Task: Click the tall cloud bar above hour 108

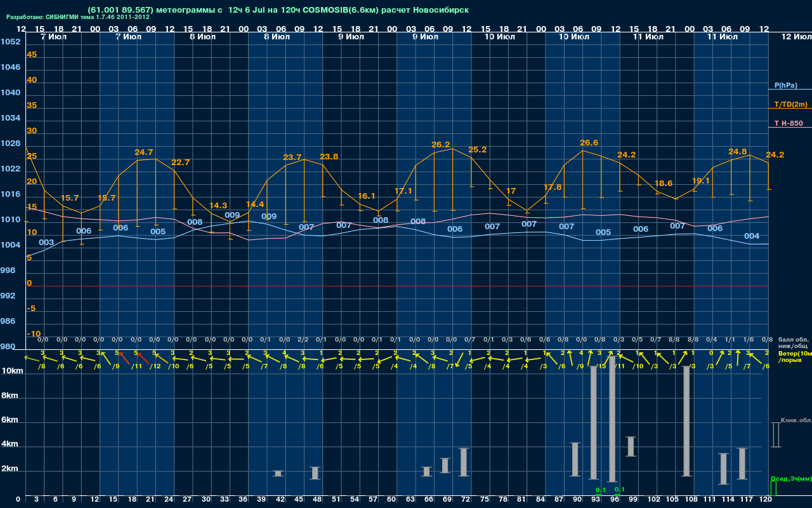Action: (x=686, y=421)
